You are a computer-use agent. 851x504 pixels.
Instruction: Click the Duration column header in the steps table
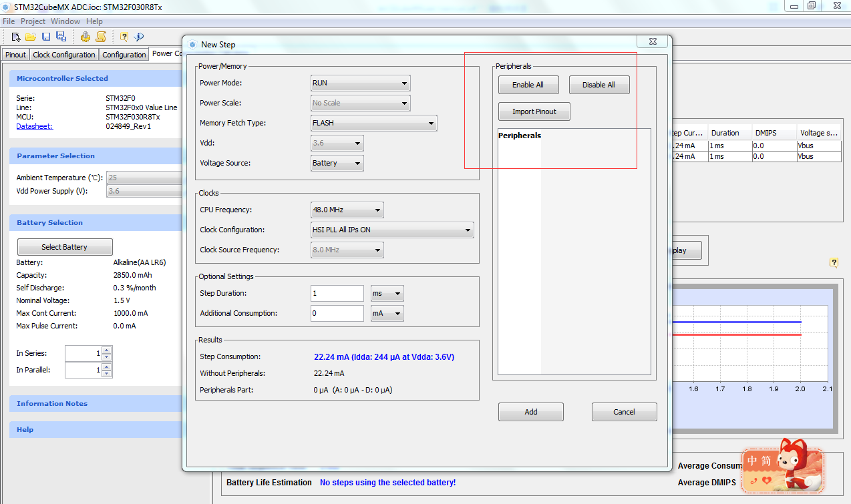click(x=729, y=133)
